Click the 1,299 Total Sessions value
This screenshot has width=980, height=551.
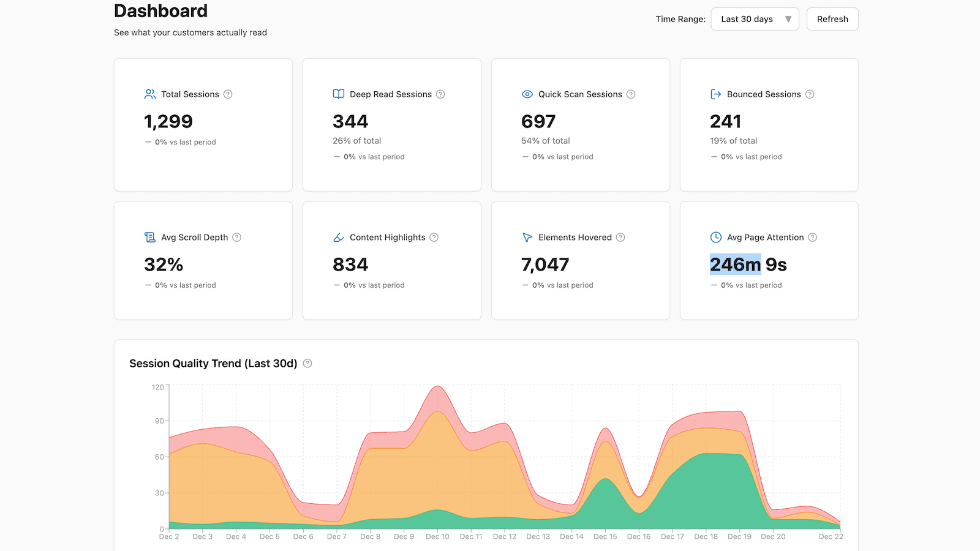pos(168,121)
